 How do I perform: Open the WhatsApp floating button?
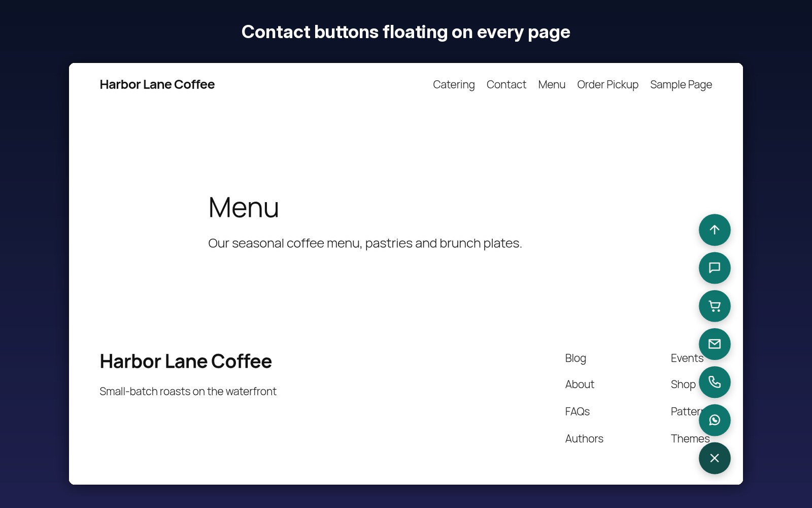tap(715, 420)
